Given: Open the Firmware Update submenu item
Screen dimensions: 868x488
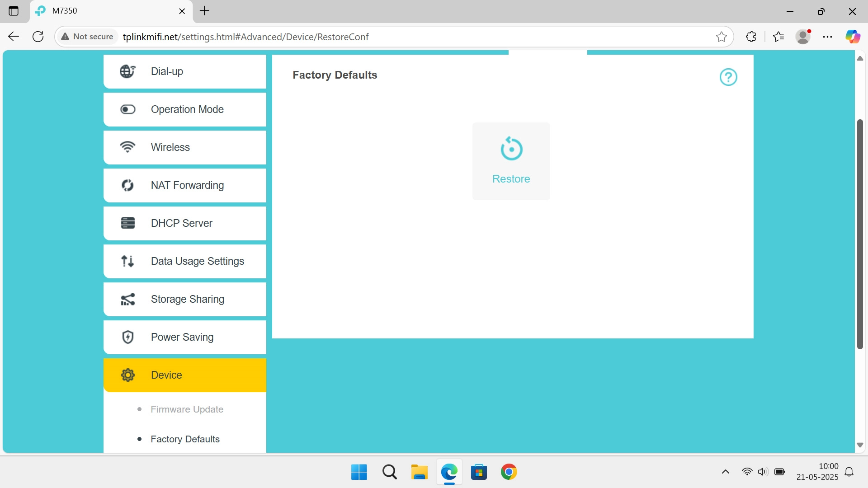Looking at the screenshot, I should click(x=187, y=409).
